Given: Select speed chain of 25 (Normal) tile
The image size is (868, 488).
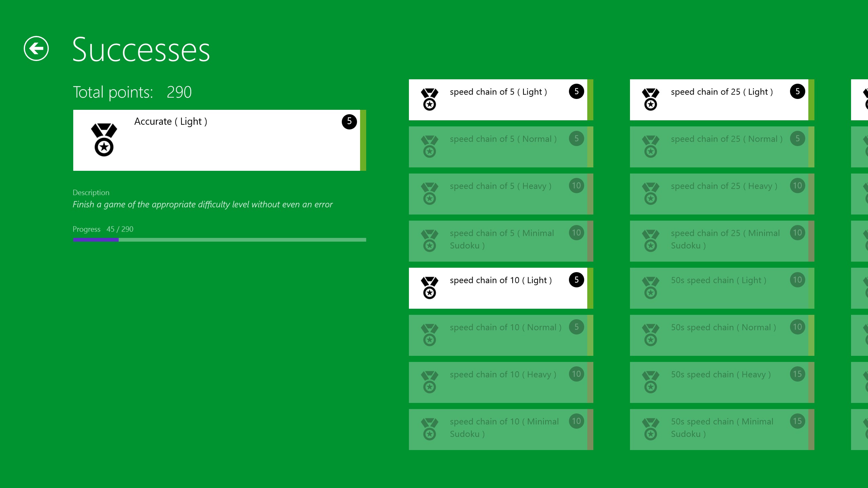Looking at the screenshot, I should click(x=719, y=147).
